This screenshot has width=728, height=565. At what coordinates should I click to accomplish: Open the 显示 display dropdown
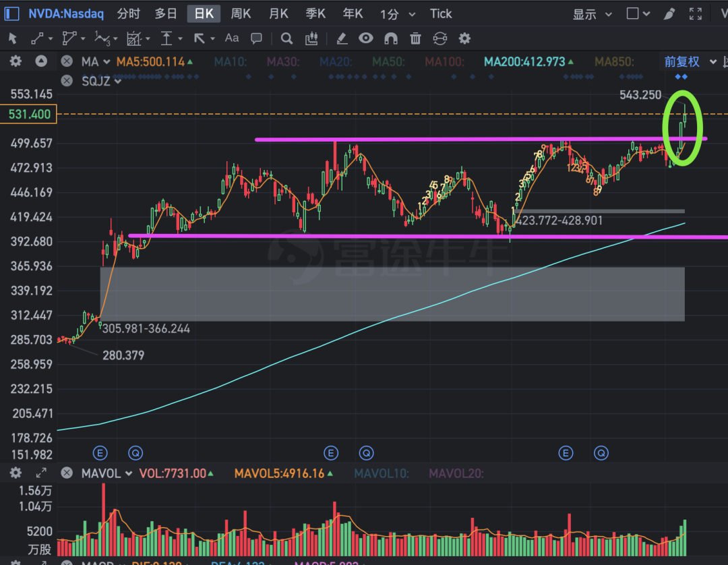(593, 14)
